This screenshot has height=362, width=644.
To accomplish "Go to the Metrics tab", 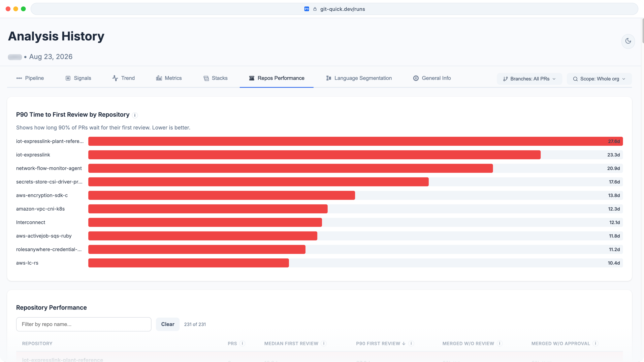I will (x=169, y=78).
